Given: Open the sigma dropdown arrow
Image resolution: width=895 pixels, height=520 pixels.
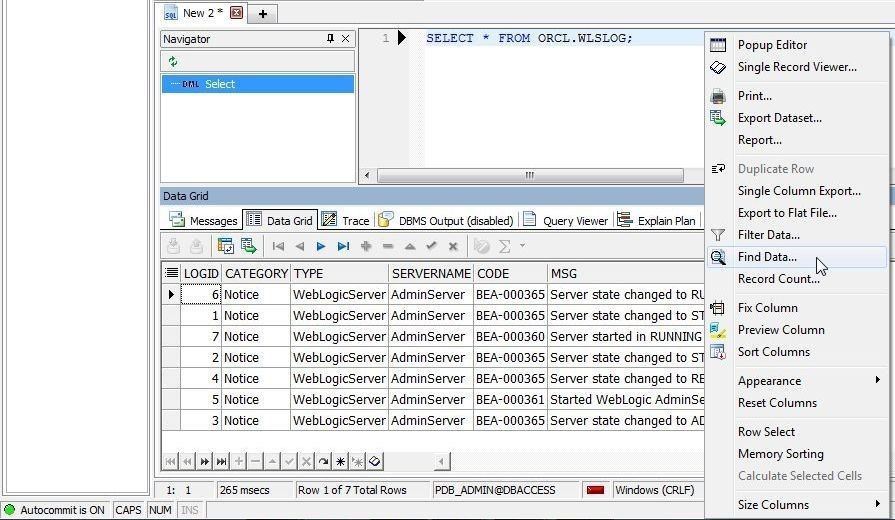Looking at the screenshot, I should [x=522, y=246].
